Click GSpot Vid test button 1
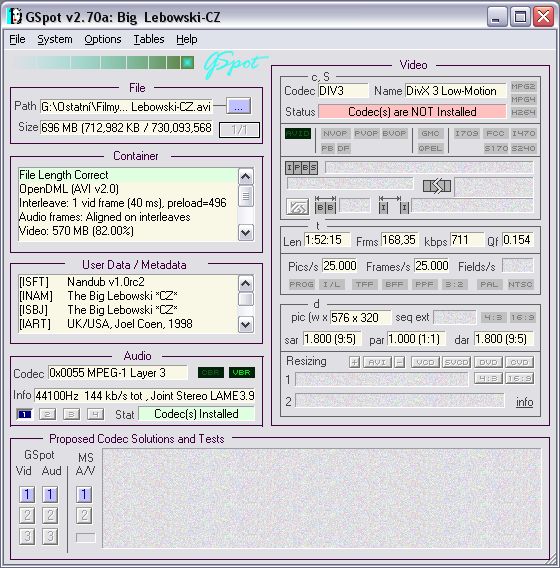560x568 pixels. [27, 494]
